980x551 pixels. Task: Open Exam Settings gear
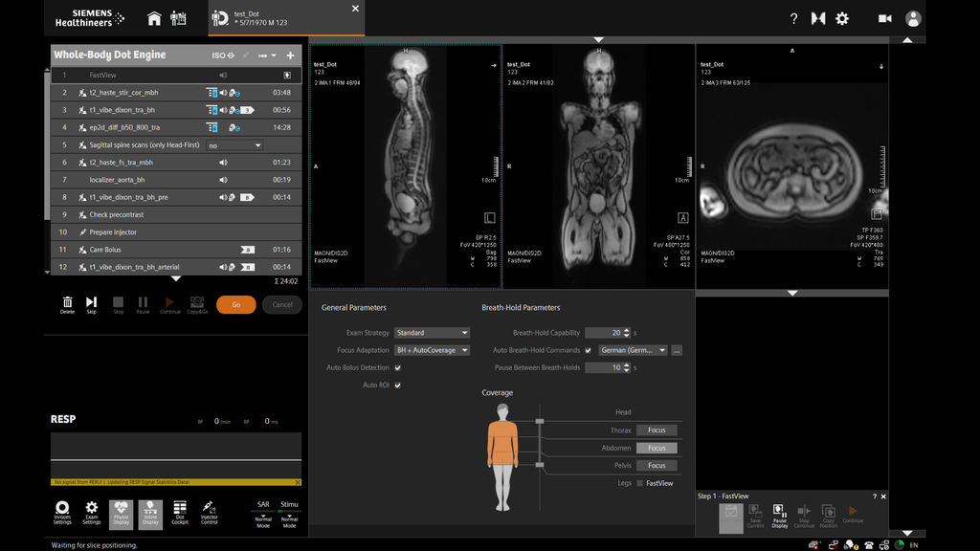click(92, 512)
